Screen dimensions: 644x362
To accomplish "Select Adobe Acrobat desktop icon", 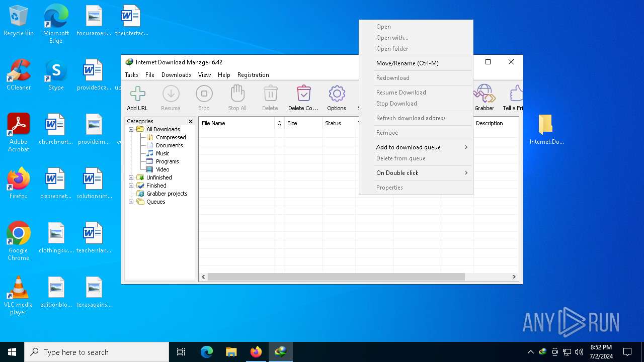I will click(x=19, y=132).
